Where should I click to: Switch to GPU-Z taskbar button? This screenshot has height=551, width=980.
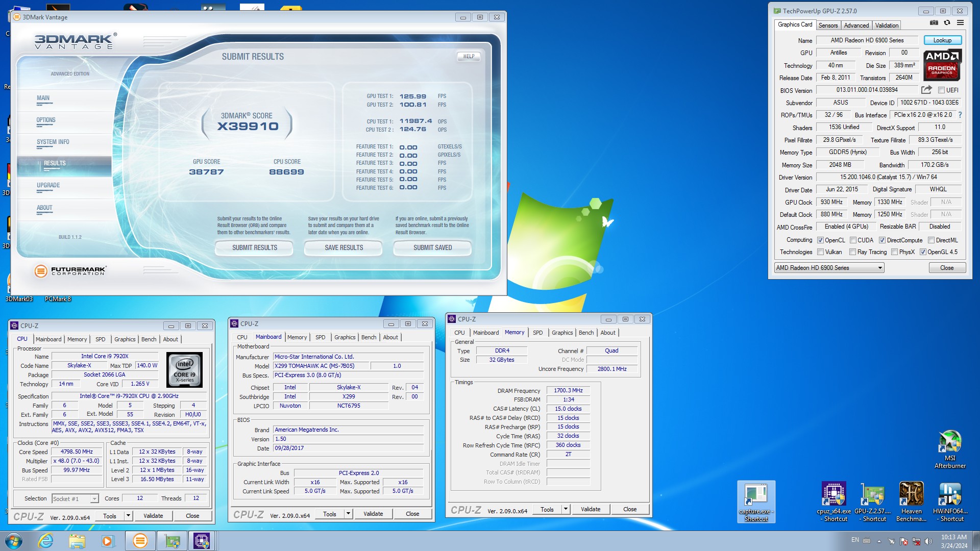(x=172, y=541)
